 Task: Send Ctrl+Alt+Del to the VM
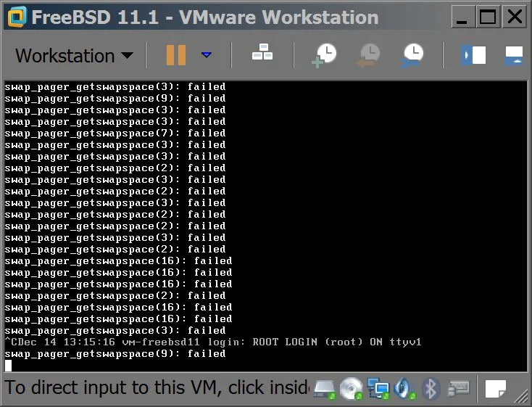262,52
